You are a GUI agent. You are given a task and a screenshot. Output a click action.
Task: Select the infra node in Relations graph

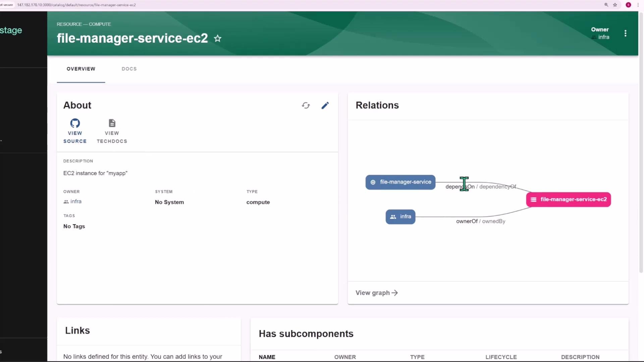(x=400, y=217)
